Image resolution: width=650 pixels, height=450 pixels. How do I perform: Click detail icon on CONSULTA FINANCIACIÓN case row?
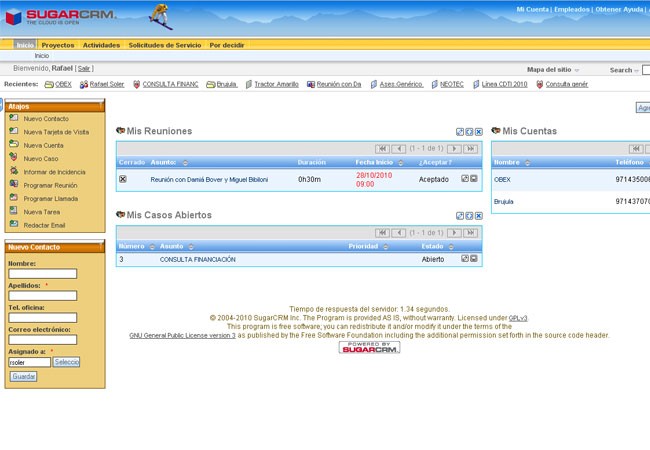474,259
